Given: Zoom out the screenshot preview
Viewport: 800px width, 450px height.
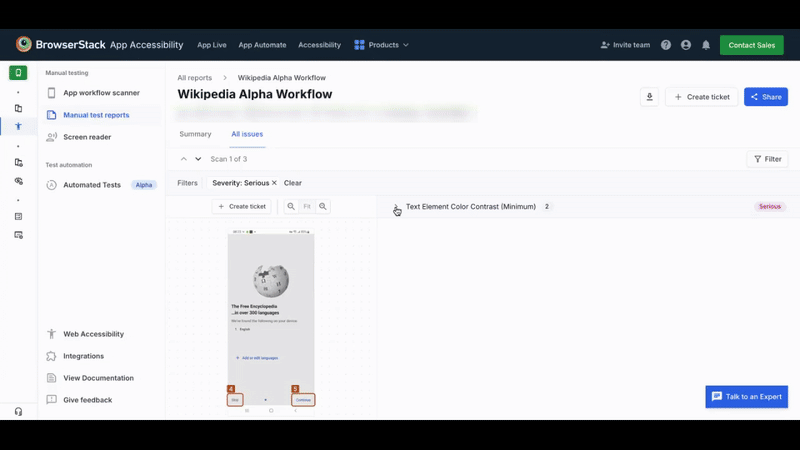Looking at the screenshot, I should (291, 207).
